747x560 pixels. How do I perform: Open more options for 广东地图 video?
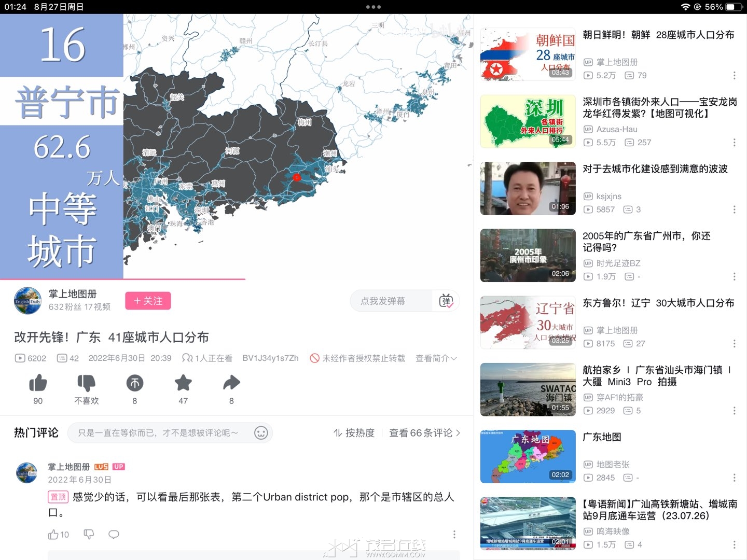point(734,478)
